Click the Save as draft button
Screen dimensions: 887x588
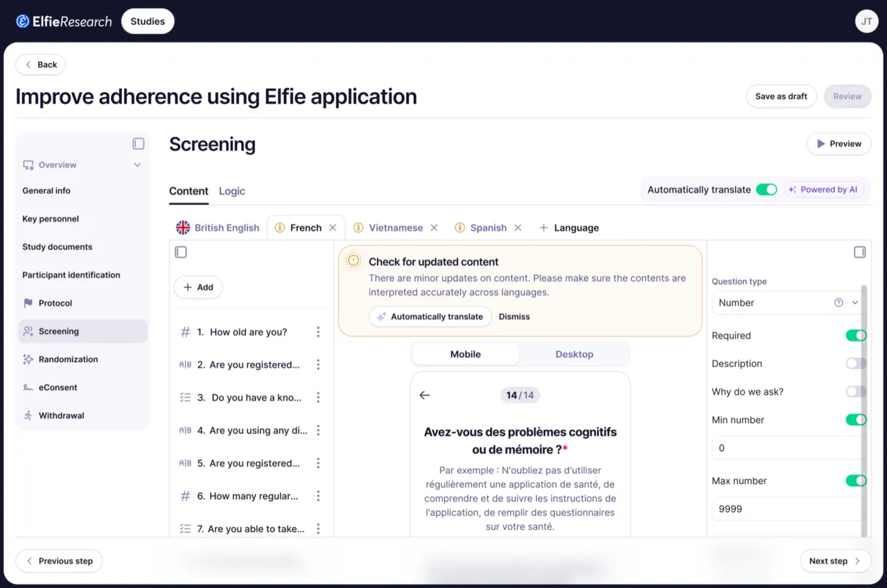click(x=781, y=96)
